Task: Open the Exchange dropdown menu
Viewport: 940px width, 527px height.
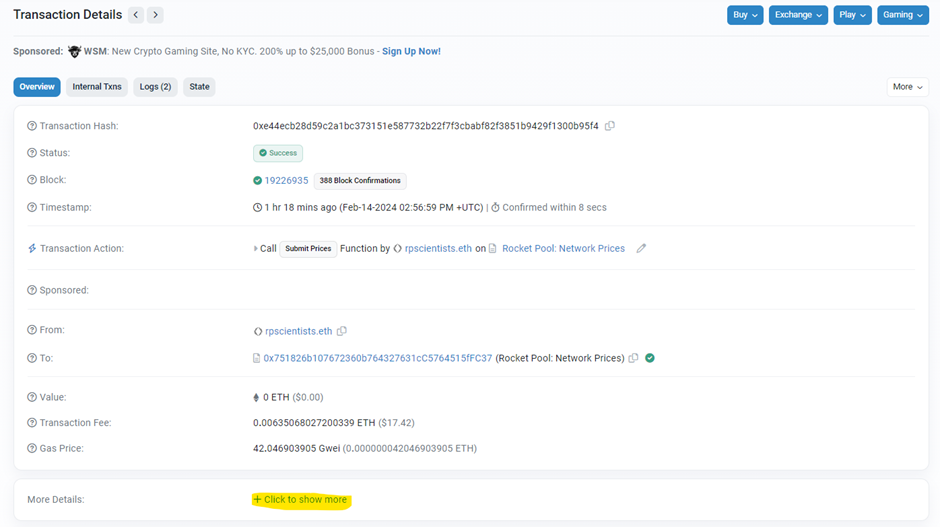Action: 797,15
